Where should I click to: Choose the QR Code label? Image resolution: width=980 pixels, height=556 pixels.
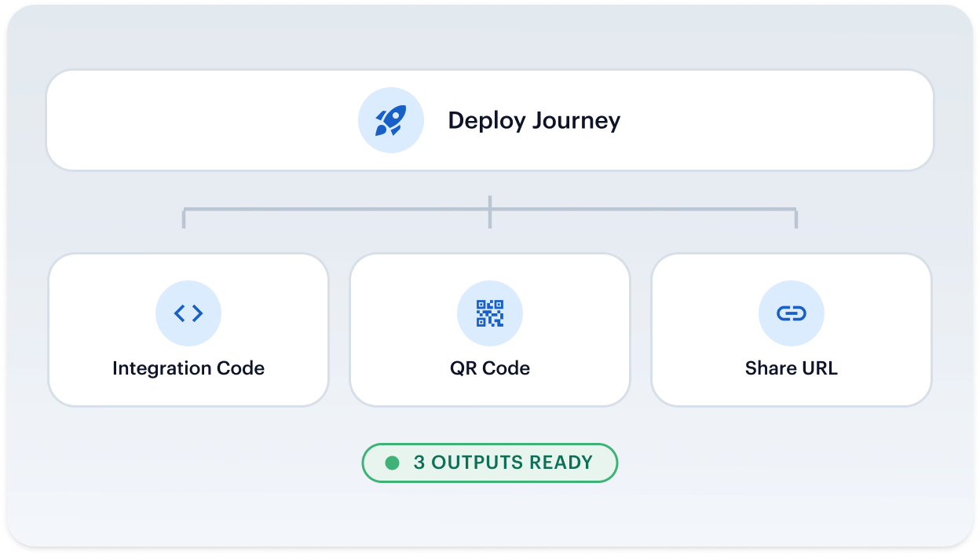(490, 368)
